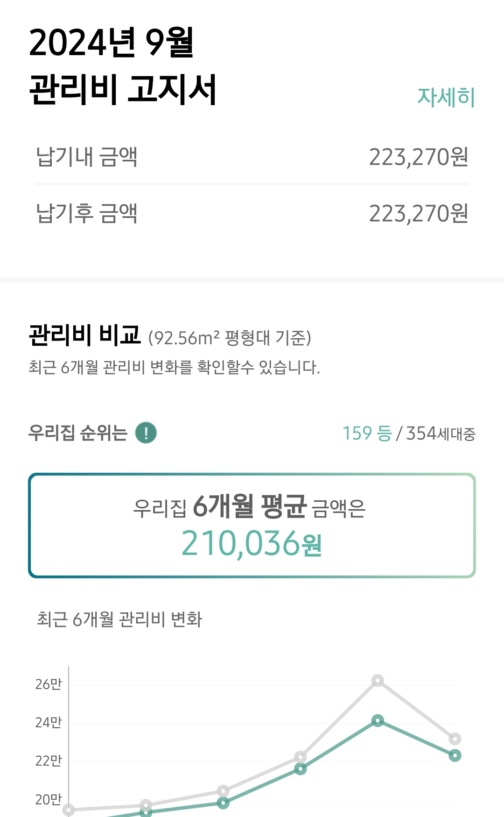504x817 pixels.
Task: Tap the 6개월 평균 금액 summary box
Action: pyautogui.click(x=252, y=526)
